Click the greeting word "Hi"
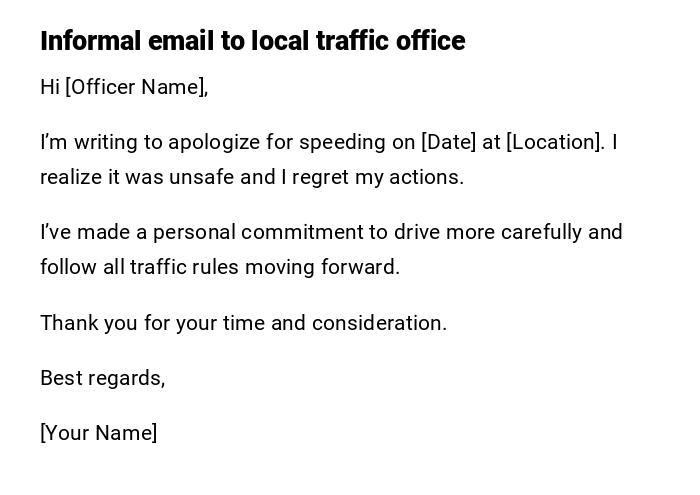 coord(50,87)
